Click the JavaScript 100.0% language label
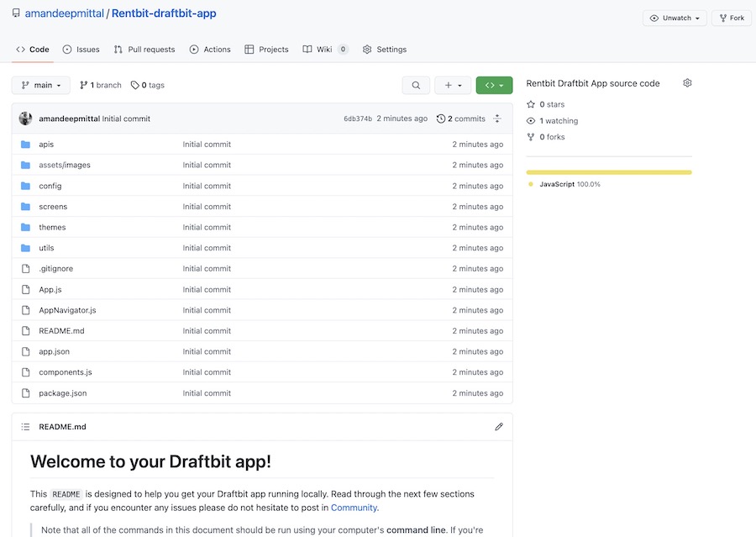Screen dimensions: 756x537 564,184
